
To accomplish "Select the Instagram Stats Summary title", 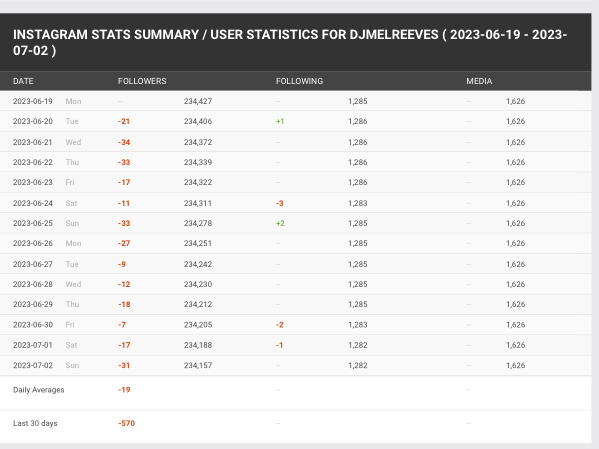I will click(x=290, y=42).
